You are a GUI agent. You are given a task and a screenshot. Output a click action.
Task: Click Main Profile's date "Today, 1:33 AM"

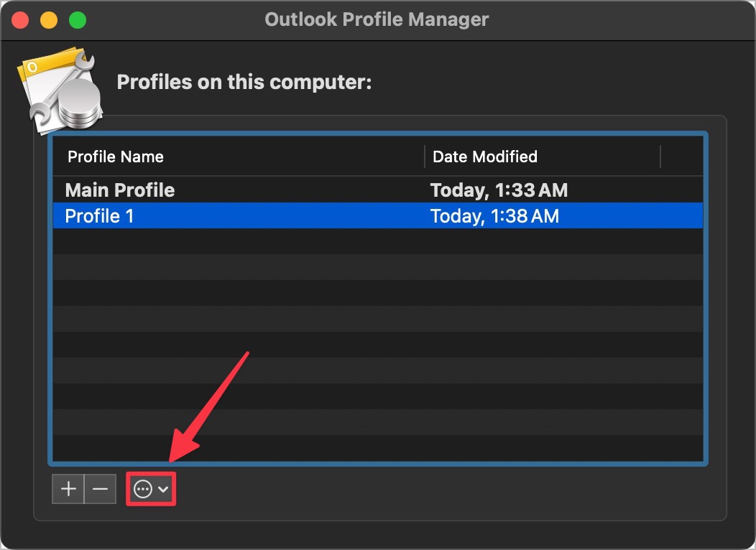pyautogui.click(x=499, y=190)
